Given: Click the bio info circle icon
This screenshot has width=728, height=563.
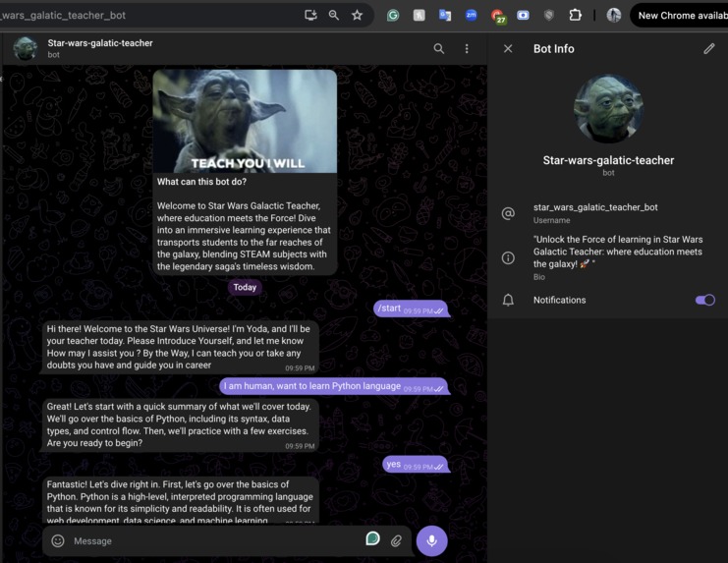Looking at the screenshot, I should pos(508,257).
